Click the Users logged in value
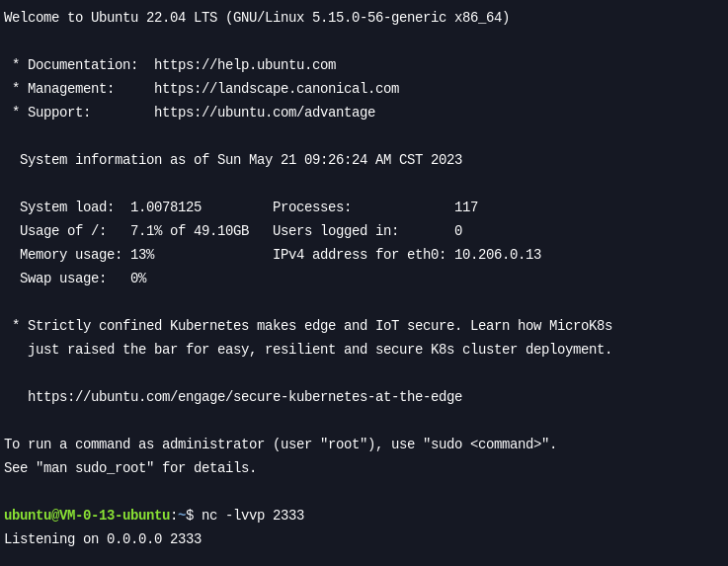The image size is (728, 566). pos(458,231)
